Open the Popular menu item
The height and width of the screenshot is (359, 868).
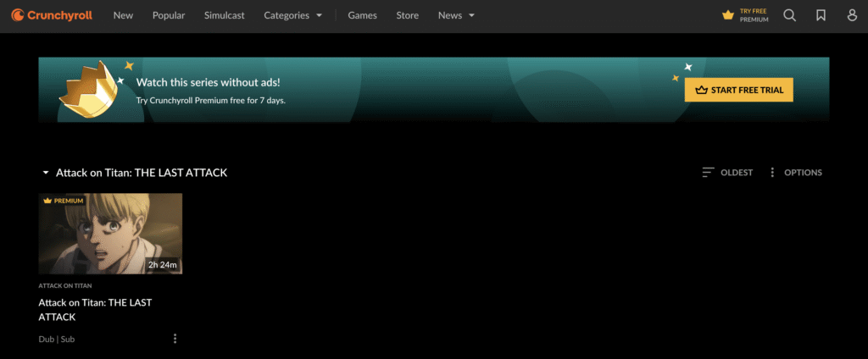(169, 15)
